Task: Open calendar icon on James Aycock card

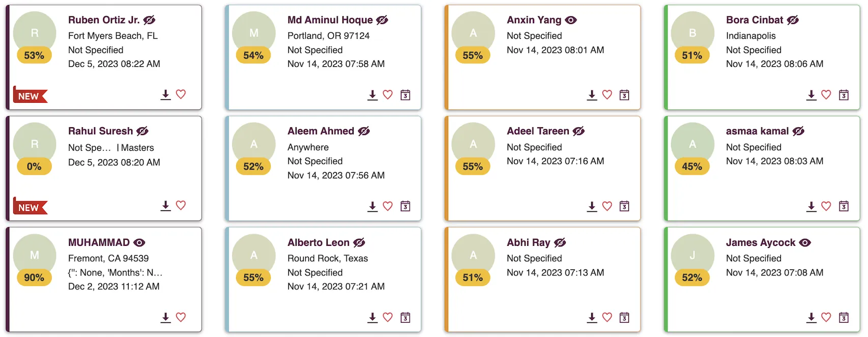Action: pos(844,318)
